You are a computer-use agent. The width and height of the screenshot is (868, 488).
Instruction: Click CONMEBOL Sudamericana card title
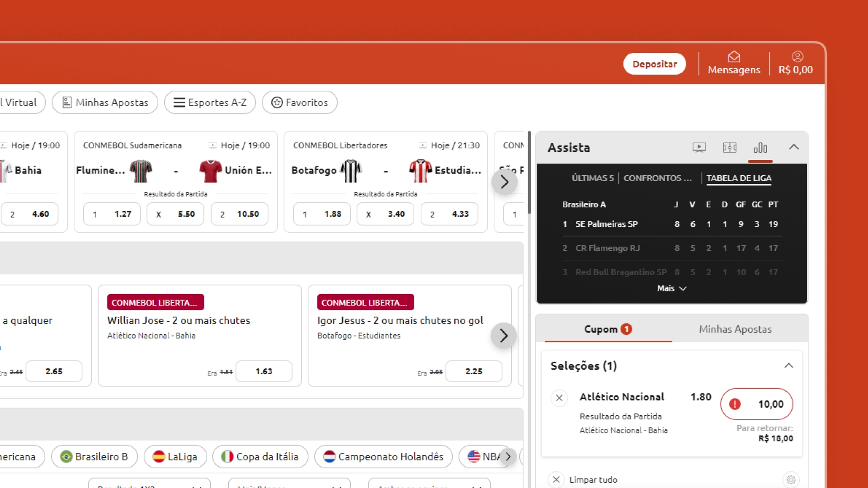pyautogui.click(x=132, y=145)
